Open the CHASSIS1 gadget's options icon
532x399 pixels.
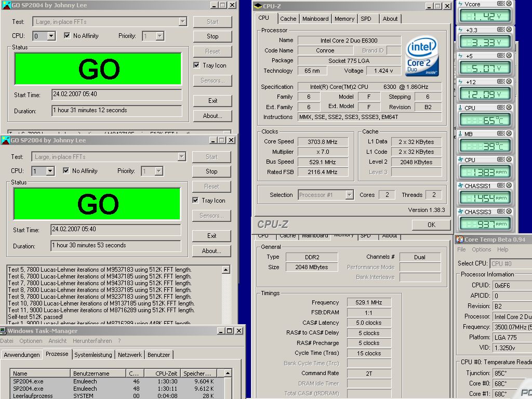pyautogui.click(x=501, y=185)
